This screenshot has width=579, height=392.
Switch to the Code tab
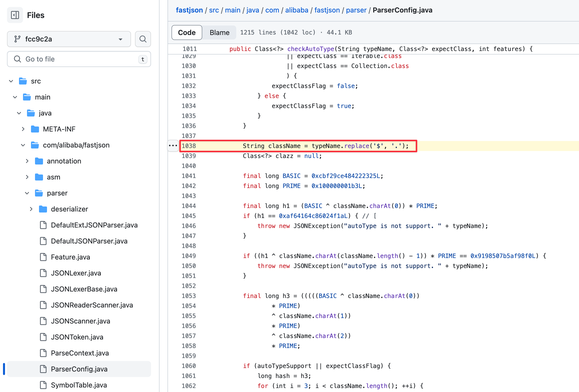click(x=187, y=32)
